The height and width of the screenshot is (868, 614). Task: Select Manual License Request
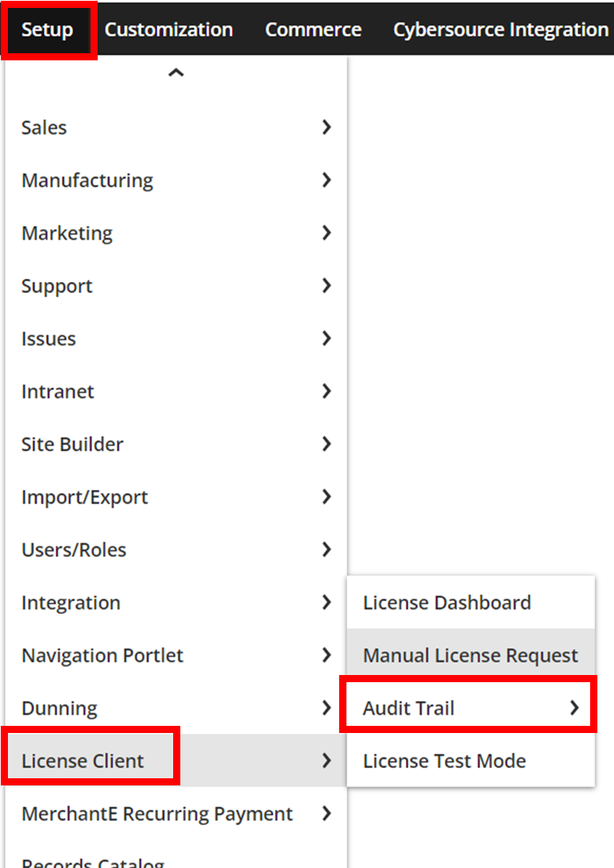pyautogui.click(x=471, y=655)
